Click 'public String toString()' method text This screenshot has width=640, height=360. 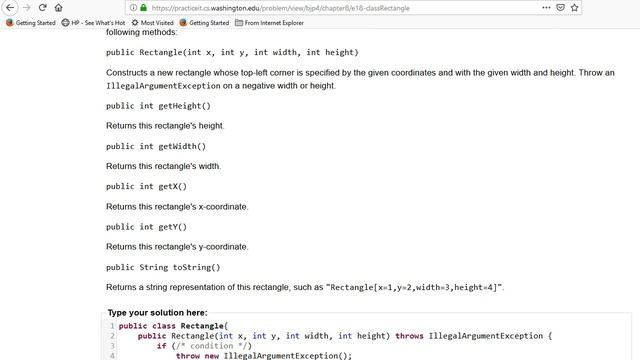[x=163, y=267]
